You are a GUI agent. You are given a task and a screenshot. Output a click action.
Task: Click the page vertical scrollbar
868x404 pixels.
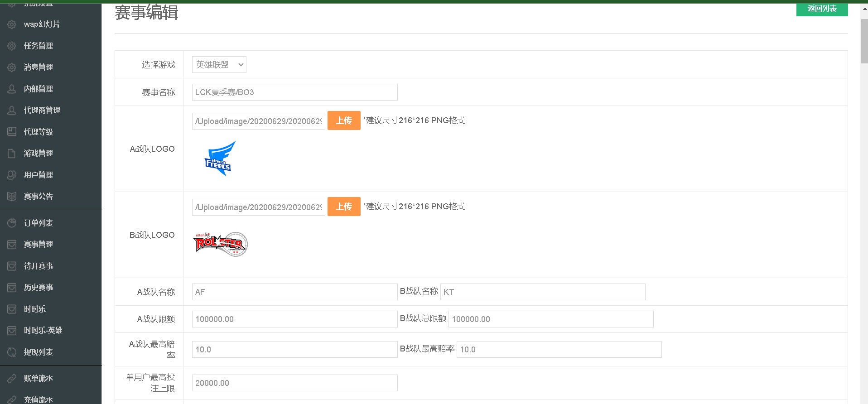864,41
